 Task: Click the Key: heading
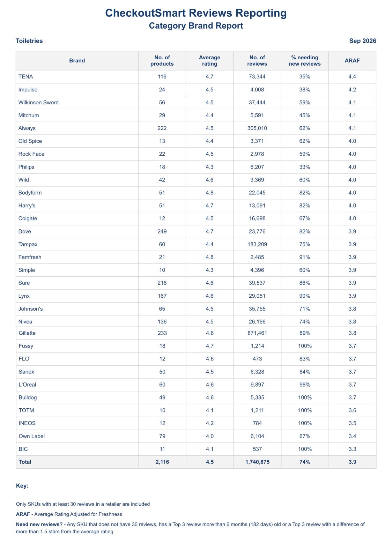click(22, 486)
